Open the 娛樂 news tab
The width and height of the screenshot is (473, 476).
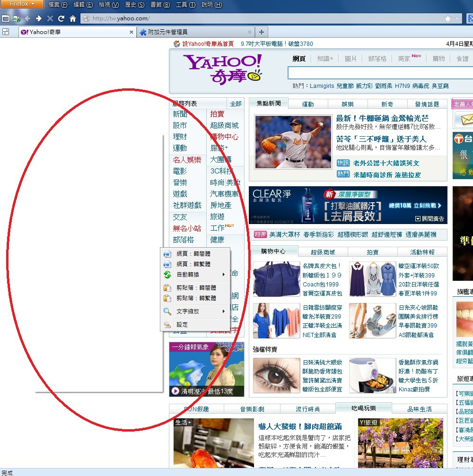[348, 104]
